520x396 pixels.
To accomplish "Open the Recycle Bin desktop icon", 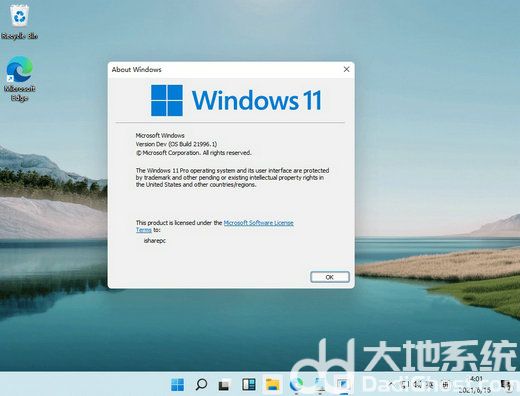I will (x=19, y=22).
